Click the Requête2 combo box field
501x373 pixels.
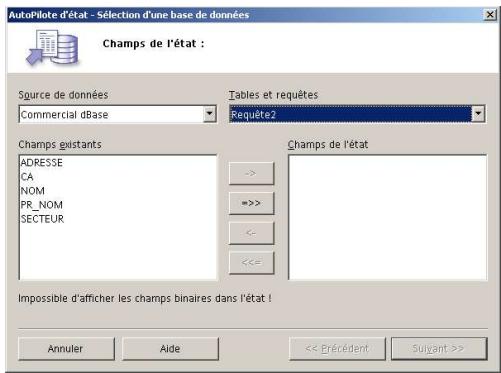click(x=357, y=114)
